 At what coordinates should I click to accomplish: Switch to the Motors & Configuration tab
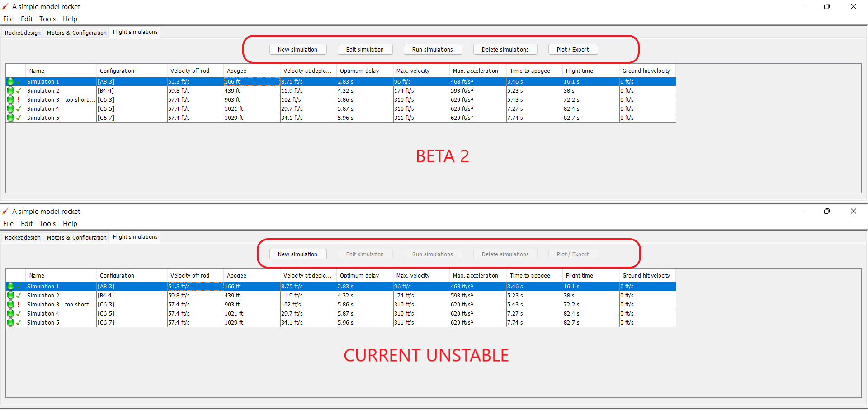point(76,32)
